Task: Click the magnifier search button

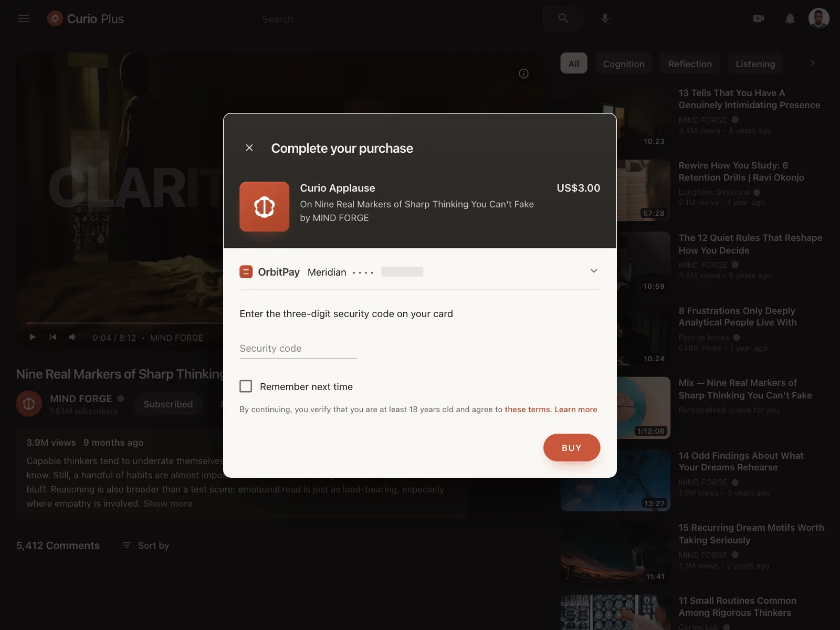Action: point(563,19)
